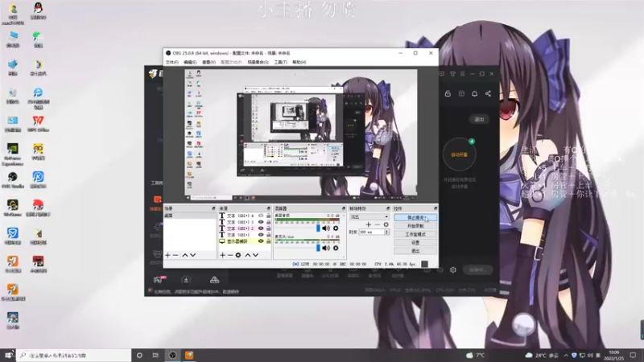Toggle visibility of 文本 (GDI+) 3 source
The height and width of the screenshot is (362, 644).
(x=260, y=222)
